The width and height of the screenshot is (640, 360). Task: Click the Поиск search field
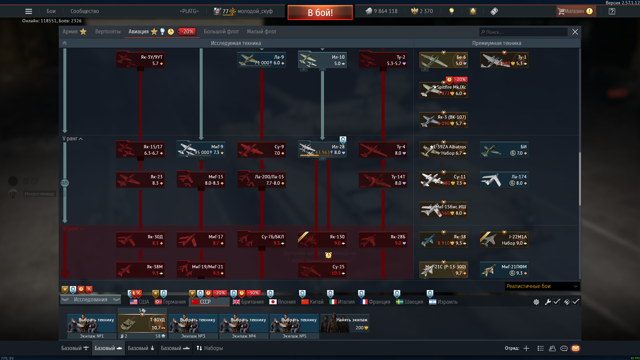[x=523, y=32]
